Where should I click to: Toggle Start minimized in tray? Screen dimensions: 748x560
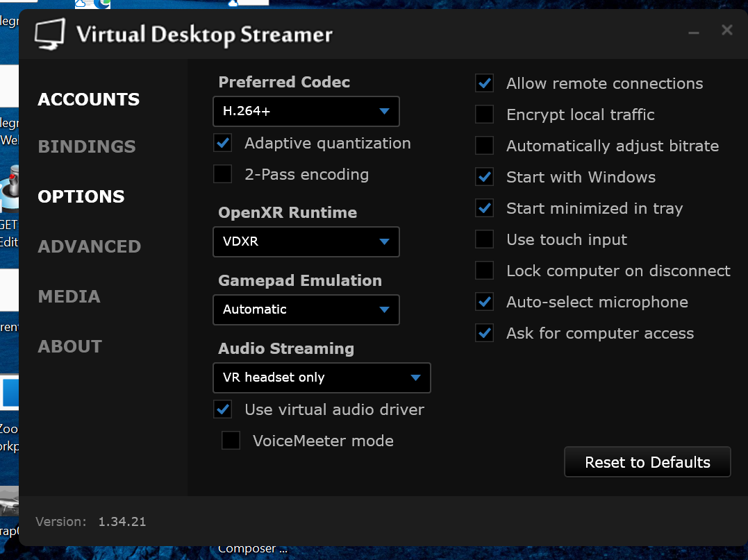tap(485, 207)
